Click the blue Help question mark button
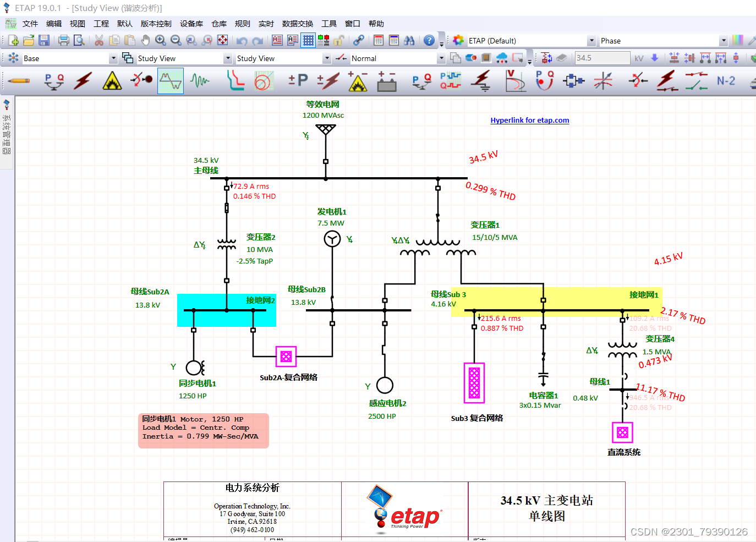756x542 pixels. [x=429, y=40]
